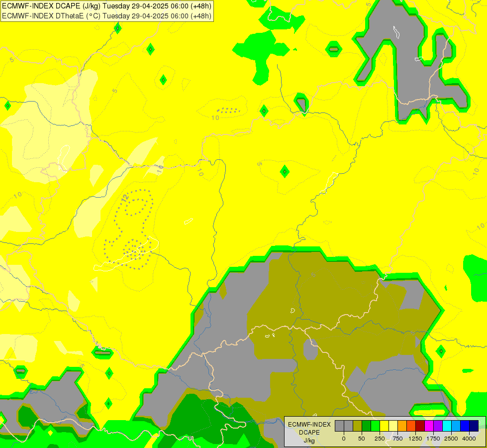
Task: Click the legend value 1750
Action: [433, 439]
